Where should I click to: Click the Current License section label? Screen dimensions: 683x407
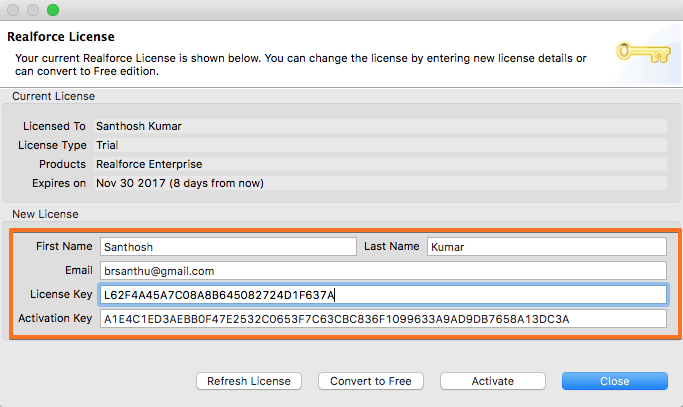click(x=53, y=96)
